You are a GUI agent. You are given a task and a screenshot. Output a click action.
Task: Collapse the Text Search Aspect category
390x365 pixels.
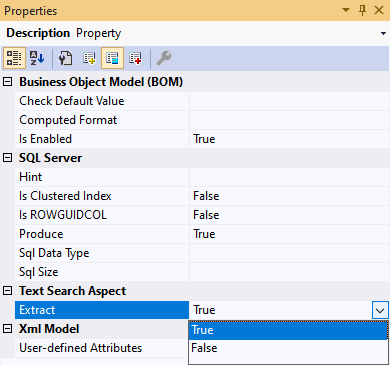7,291
